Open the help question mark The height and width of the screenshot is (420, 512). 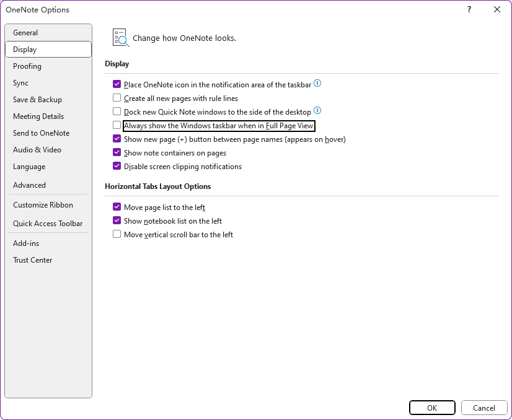tap(469, 9)
